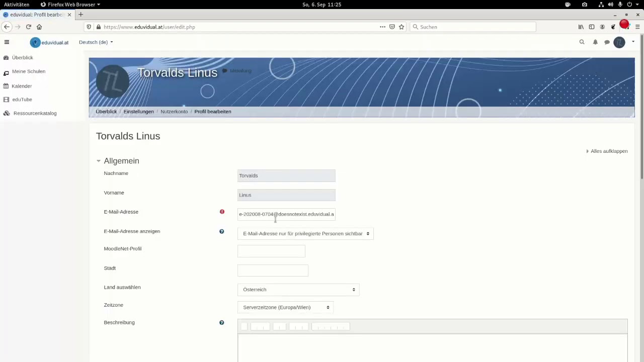This screenshot has width=644, height=362.
Task: Open network status tray icon
Action: click(x=601, y=5)
